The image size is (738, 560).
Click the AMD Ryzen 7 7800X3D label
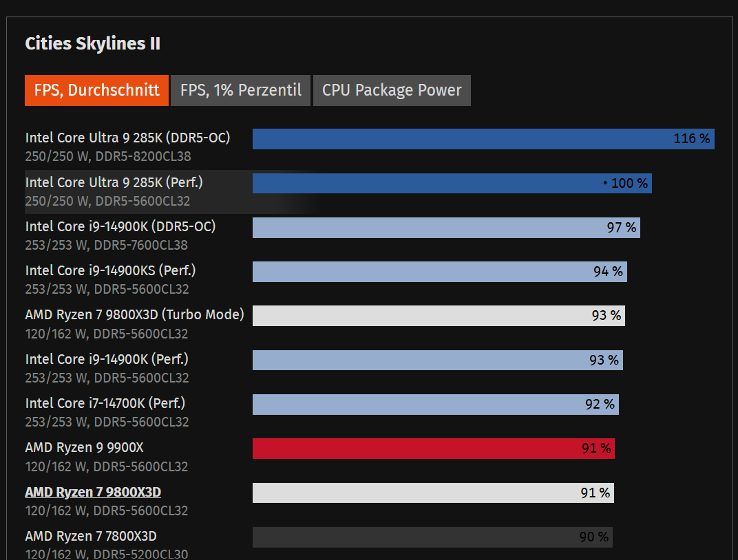[x=91, y=536]
